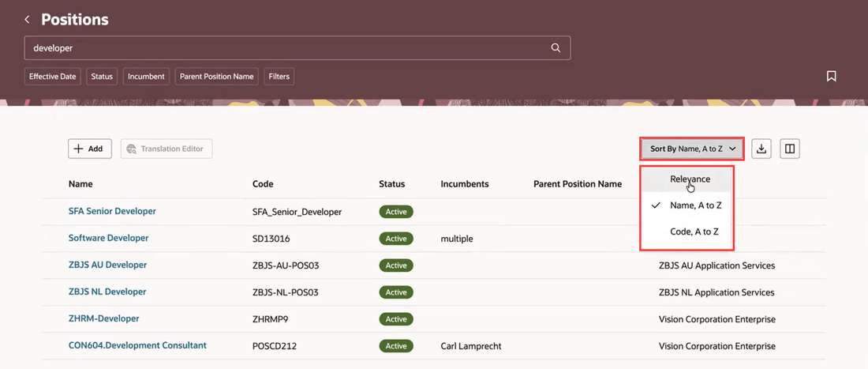This screenshot has height=369, width=868.
Task: Open the column layout icon
Action: [x=790, y=149]
